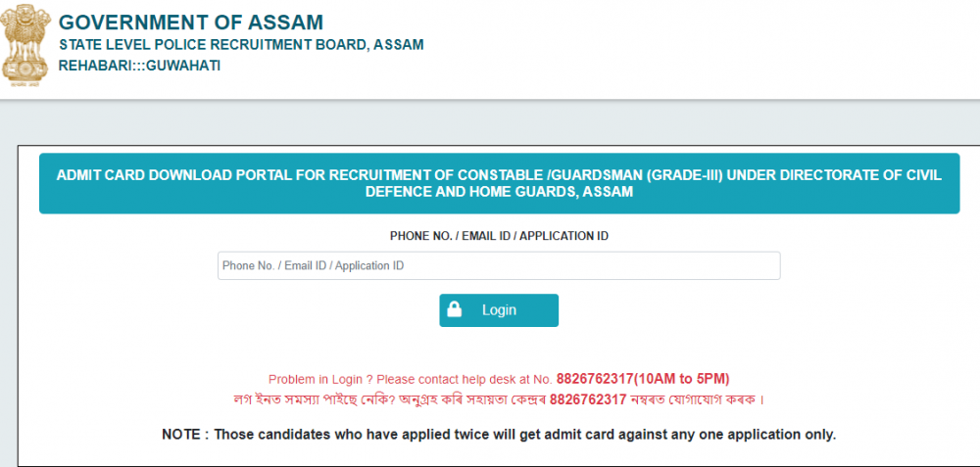Screen dimensions: 980x467
Task: Click the applied twice admit card notice
Action: pos(524,434)
